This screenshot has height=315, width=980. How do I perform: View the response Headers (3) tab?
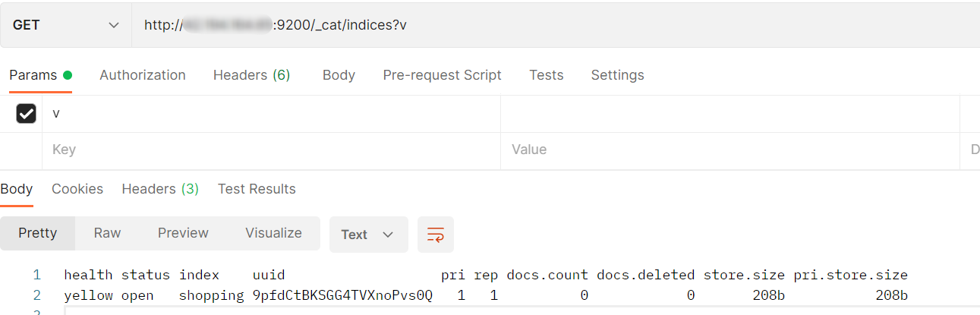coord(160,189)
